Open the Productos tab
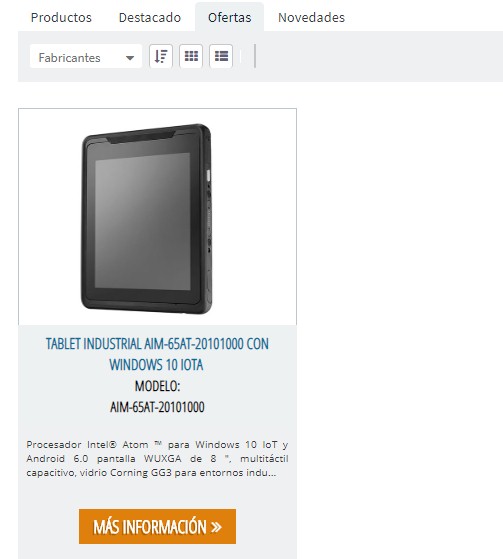The image size is (503, 559). pyautogui.click(x=61, y=17)
